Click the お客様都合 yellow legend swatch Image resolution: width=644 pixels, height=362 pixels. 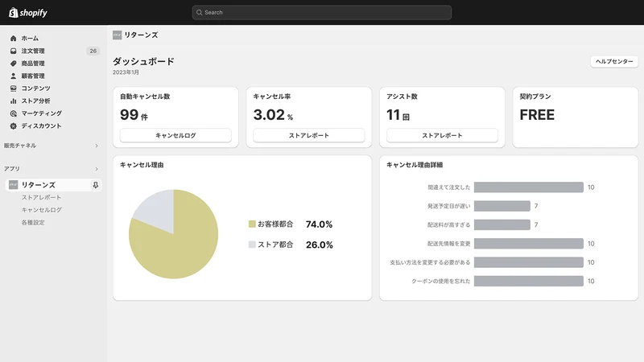[252, 224]
